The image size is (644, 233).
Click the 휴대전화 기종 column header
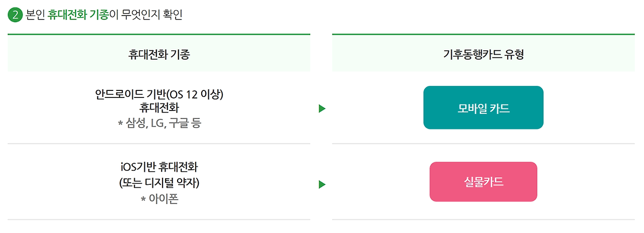(159, 54)
